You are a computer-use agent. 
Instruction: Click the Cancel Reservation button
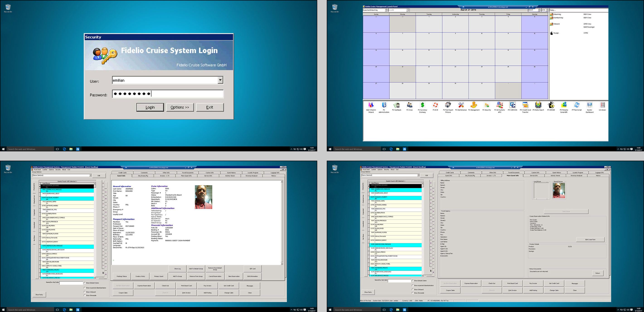tap(215, 276)
